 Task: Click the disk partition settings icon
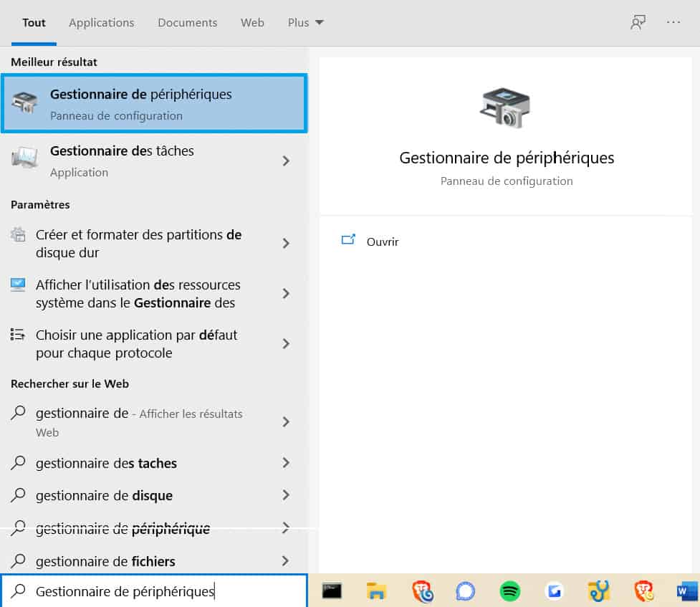pos(18,234)
